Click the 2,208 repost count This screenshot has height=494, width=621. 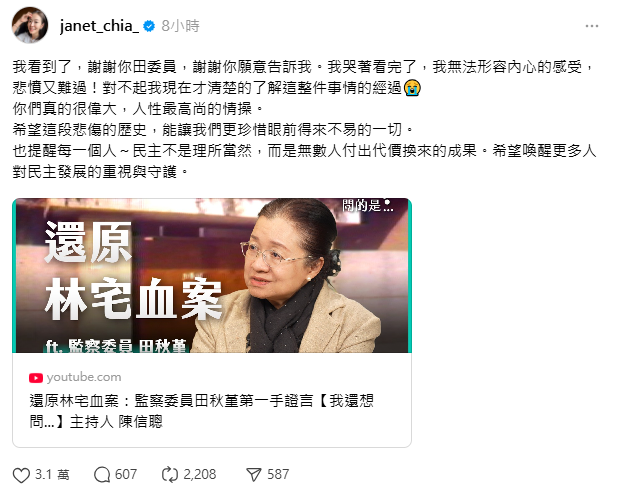coord(200,475)
